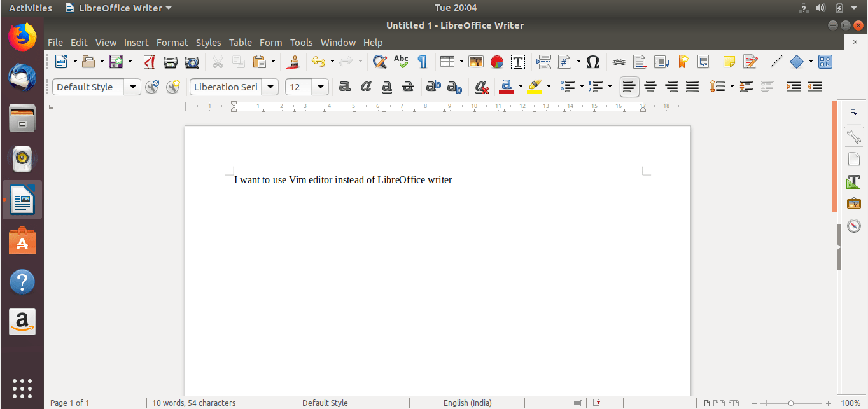Click the Print icon
The height and width of the screenshot is (409, 868).
pos(171,62)
